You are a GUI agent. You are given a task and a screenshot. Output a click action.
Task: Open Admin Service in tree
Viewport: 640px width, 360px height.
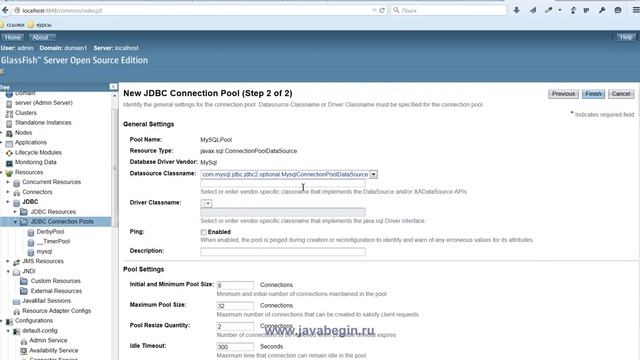tap(48, 340)
